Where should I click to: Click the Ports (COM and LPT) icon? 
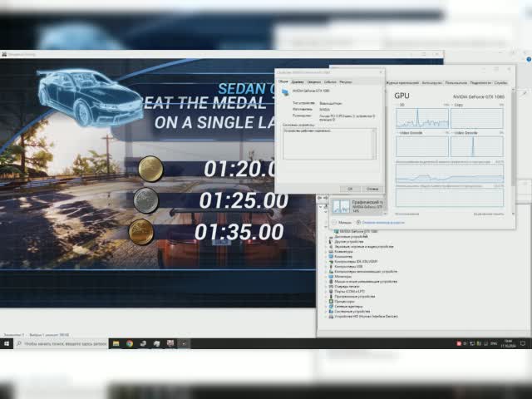(331, 292)
